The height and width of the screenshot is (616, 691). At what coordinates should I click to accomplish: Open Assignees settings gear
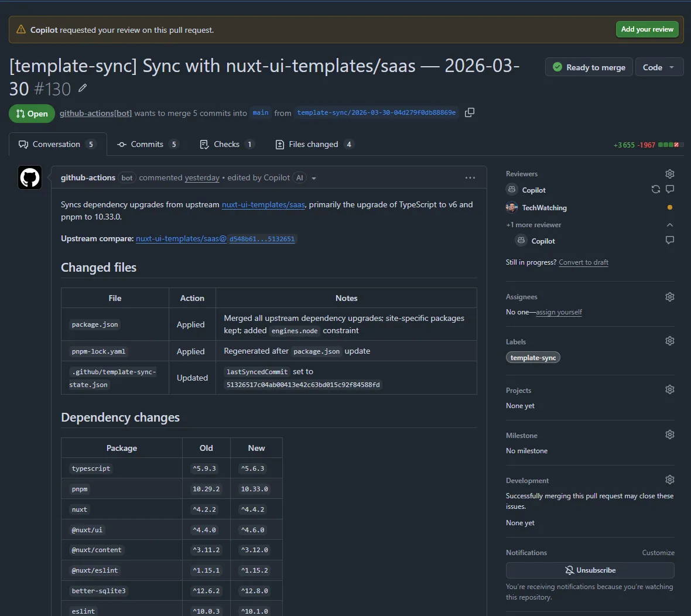pyautogui.click(x=669, y=296)
